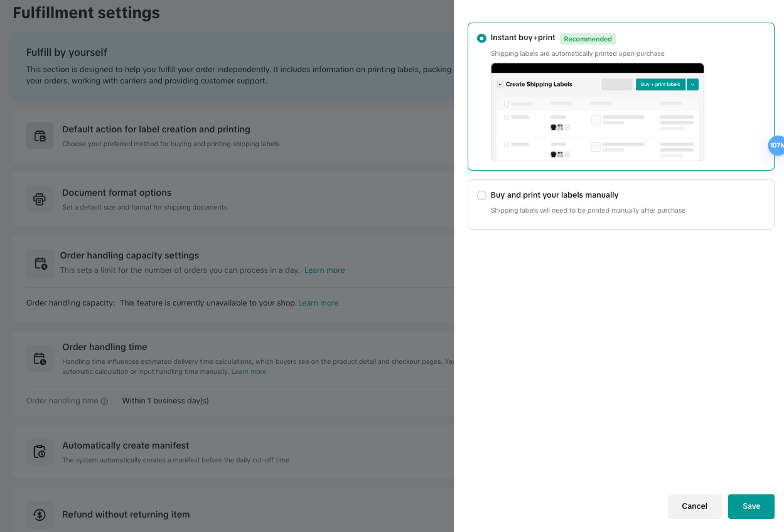
Task: Click the Document format options printer icon
Action: click(40, 199)
